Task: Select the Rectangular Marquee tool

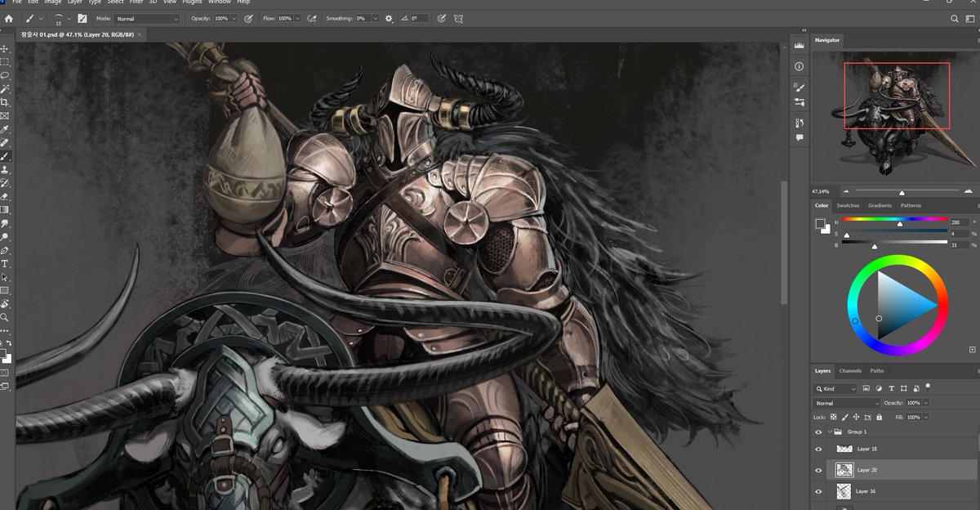Action: [5, 62]
